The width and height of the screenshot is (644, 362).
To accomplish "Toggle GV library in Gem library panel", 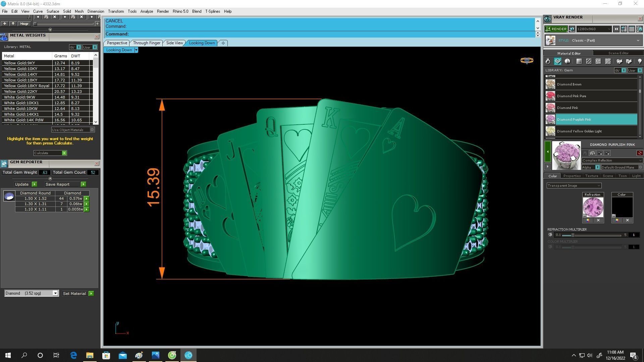I will 620,70.
